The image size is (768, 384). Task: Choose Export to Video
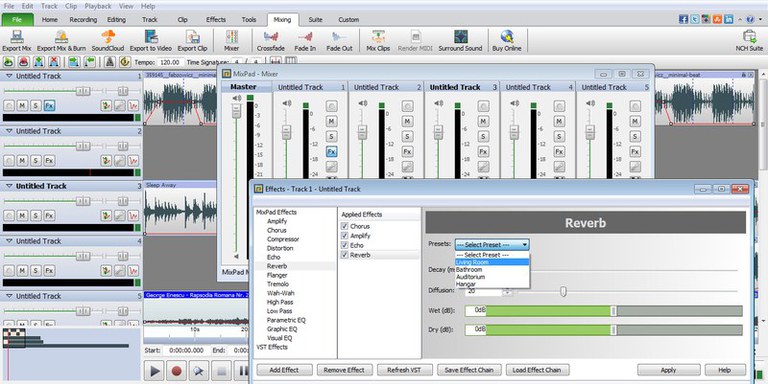(x=150, y=40)
